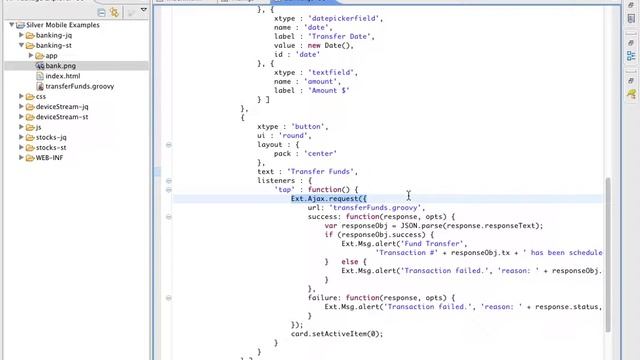Click the id : 'date' code line

(x=297, y=55)
